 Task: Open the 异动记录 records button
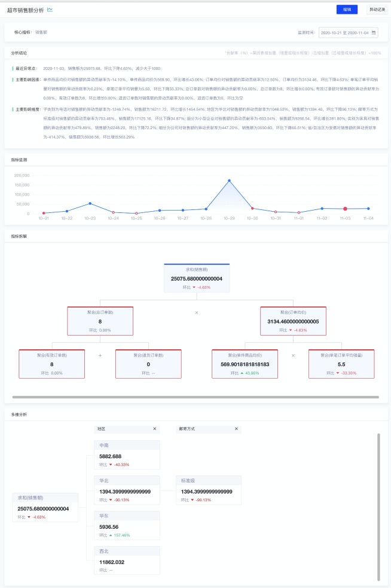click(377, 10)
